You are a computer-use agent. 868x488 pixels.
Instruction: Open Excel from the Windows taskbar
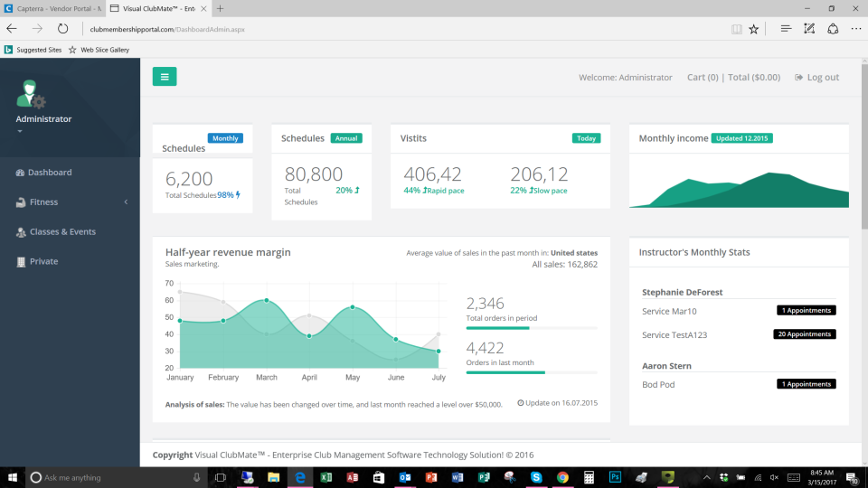point(325,477)
